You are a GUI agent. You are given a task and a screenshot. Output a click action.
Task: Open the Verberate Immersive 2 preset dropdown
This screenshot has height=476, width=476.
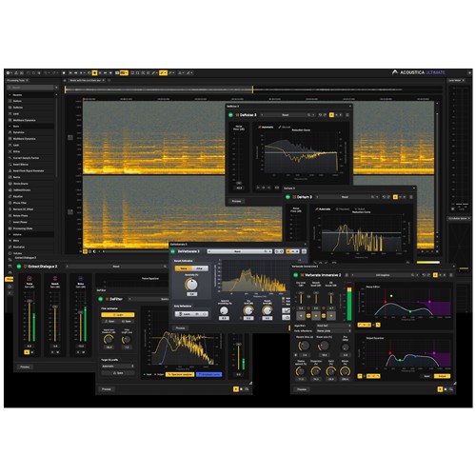click(x=383, y=275)
